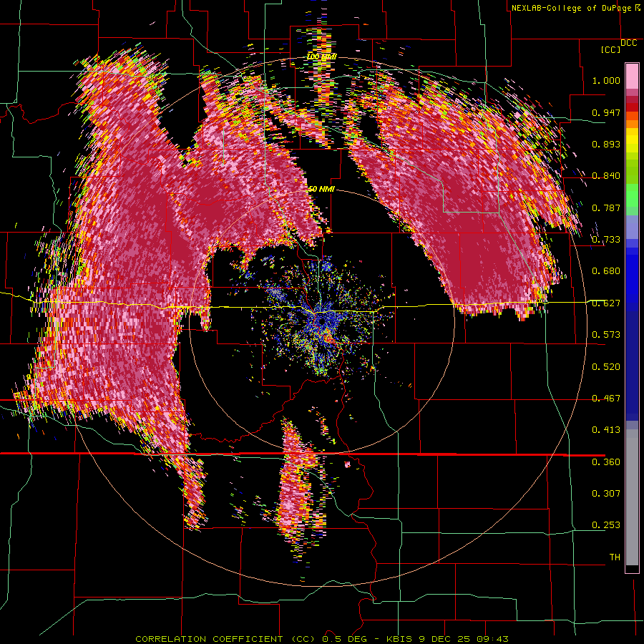The width and height of the screenshot is (644, 644).
Task: Click the 0.360 value on CC scale
Action: 606,462
